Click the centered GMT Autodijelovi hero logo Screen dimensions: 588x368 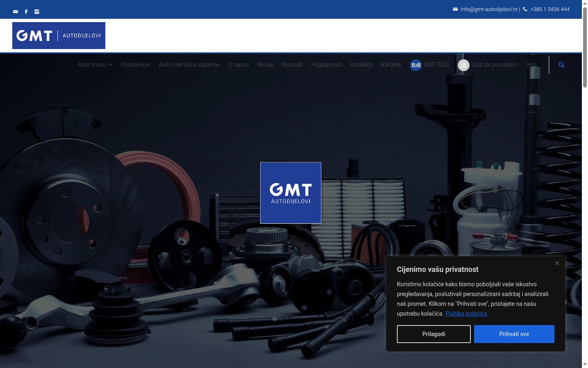pyautogui.click(x=291, y=193)
